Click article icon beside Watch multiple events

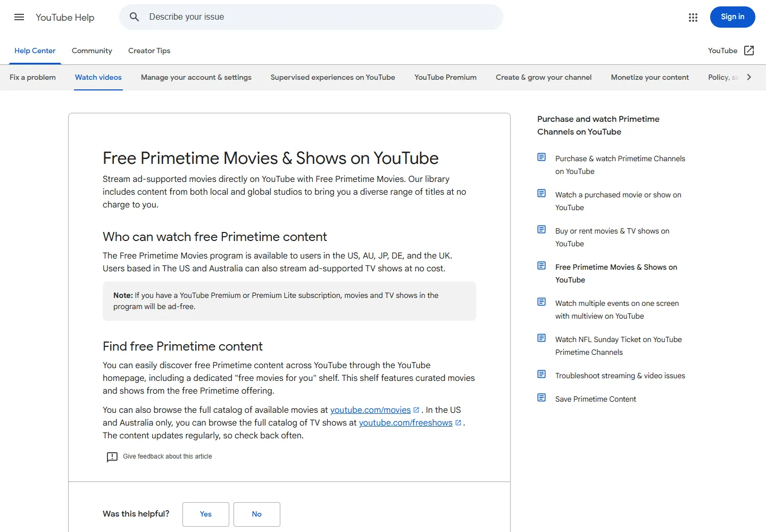coord(542,302)
